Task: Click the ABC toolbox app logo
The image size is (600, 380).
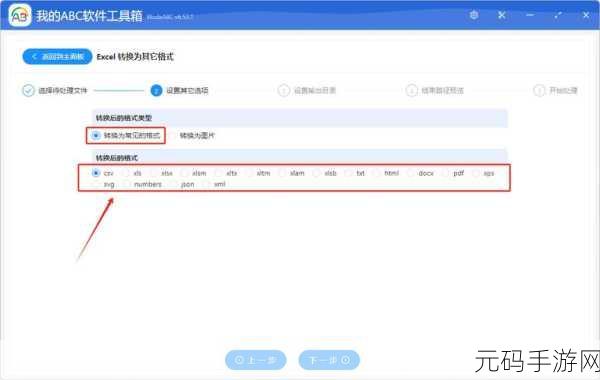Action: (20, 15)
